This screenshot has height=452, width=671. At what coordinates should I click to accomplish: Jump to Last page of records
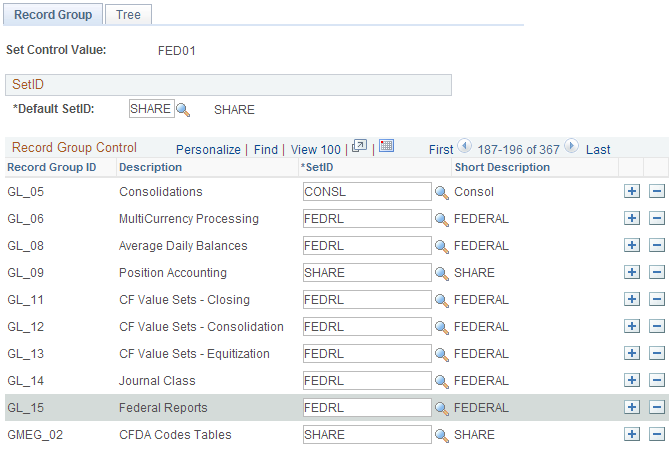pyautogui.click(x=598, y=149)
